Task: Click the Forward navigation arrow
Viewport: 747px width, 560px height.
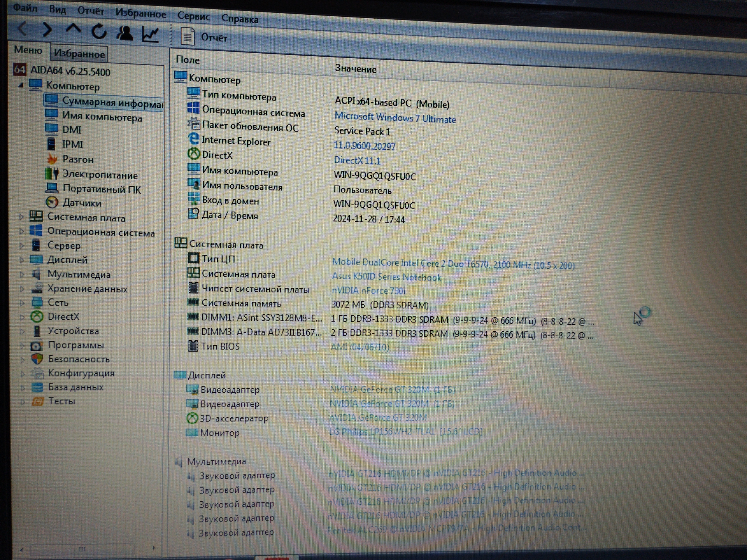Action: pos(47,30)
